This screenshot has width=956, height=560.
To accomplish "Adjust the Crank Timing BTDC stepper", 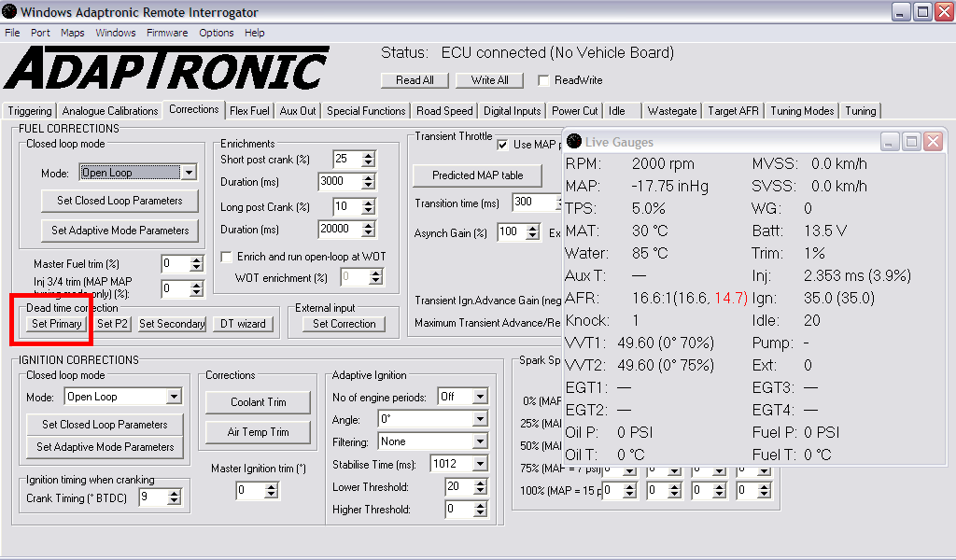I will [x=173, y=498].
